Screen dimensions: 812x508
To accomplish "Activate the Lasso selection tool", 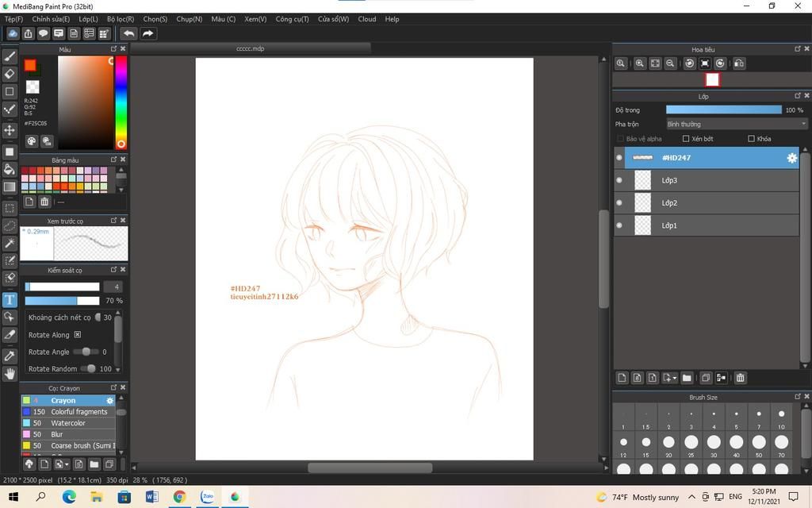I will [10, 226].
